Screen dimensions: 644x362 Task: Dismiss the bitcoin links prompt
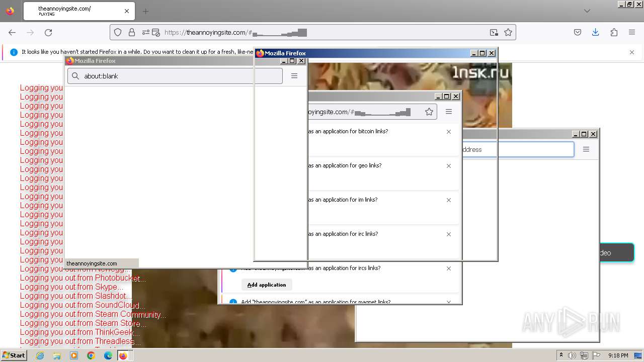449,132
